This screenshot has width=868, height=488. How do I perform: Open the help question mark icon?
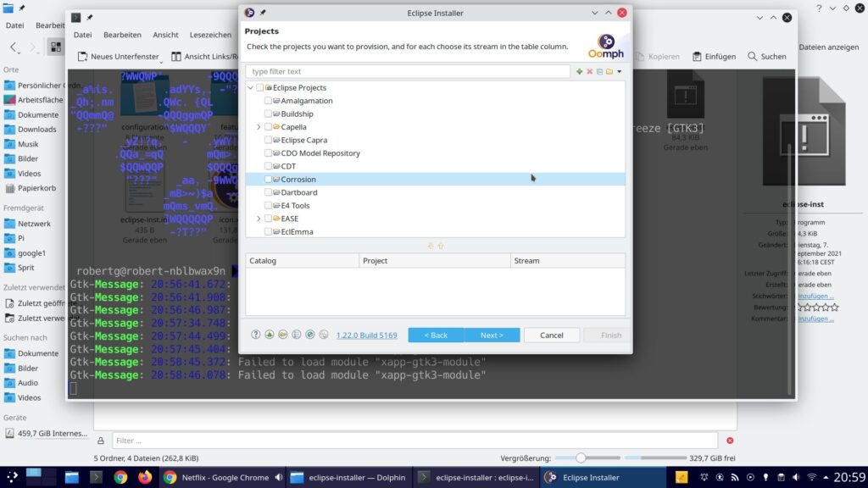(256, 335)
